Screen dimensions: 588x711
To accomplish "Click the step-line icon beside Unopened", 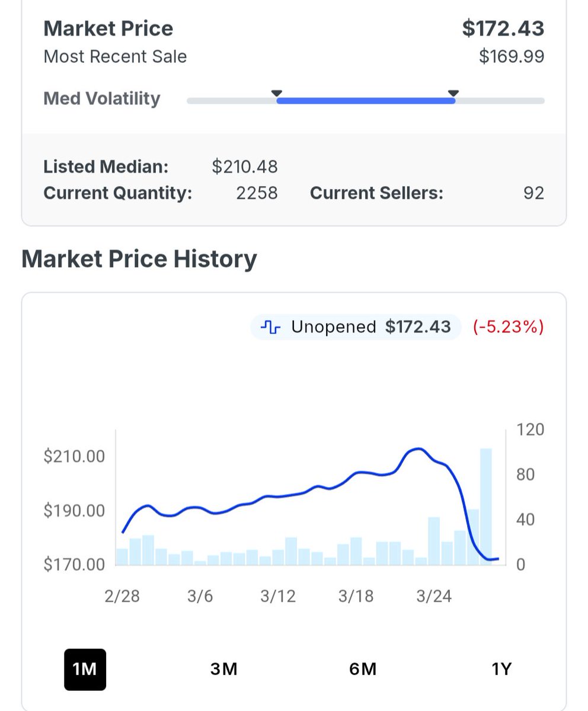I will click(270, 327).
